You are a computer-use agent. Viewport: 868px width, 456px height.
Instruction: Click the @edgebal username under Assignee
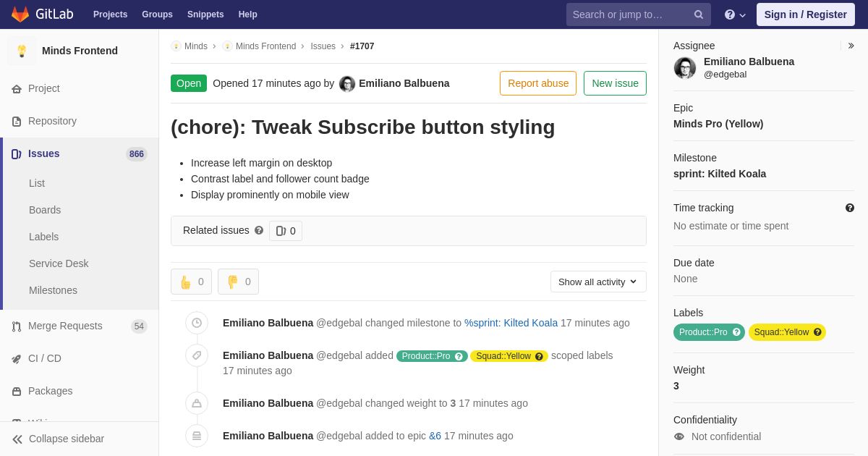pos(725,75)
